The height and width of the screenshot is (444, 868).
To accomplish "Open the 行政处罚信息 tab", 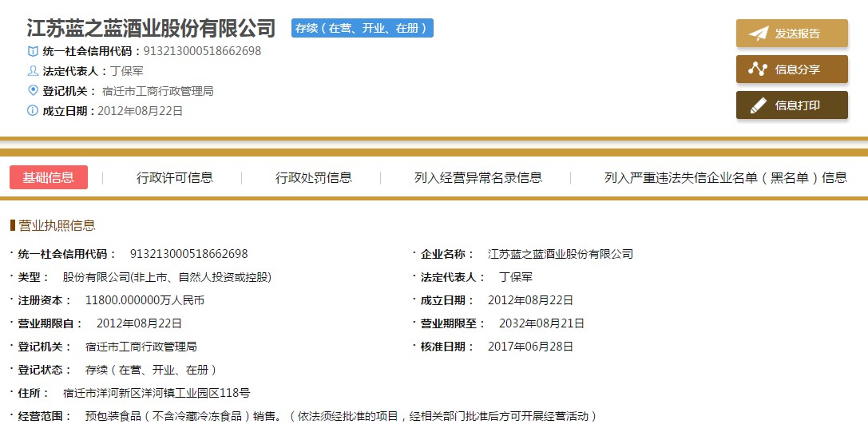I will point(314,177).
